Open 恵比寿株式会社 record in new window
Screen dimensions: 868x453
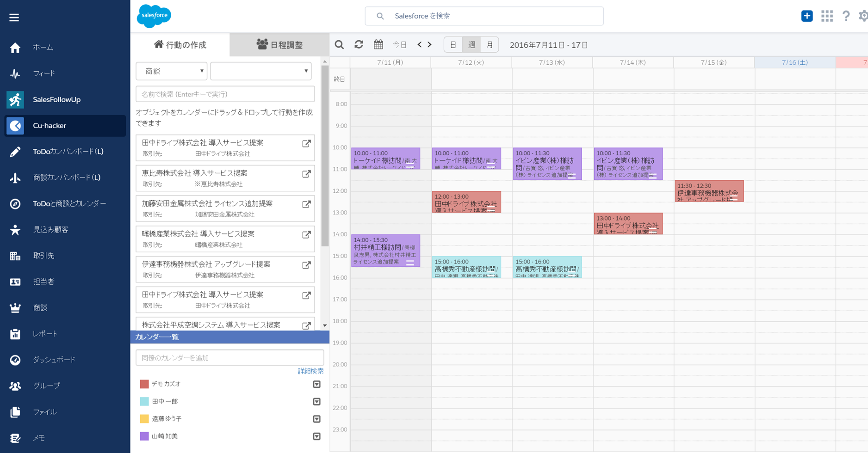[306, 174]
